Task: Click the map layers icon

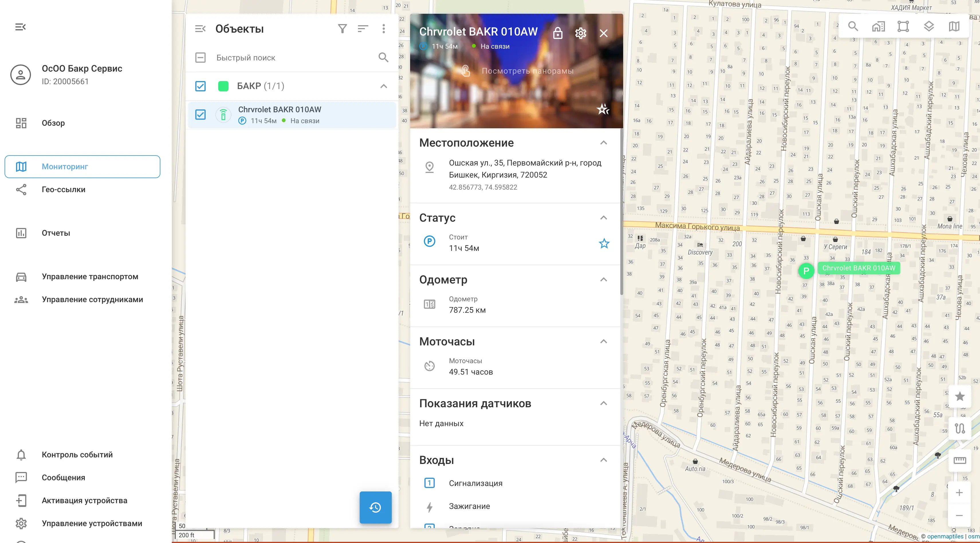Action: (929, 26)
